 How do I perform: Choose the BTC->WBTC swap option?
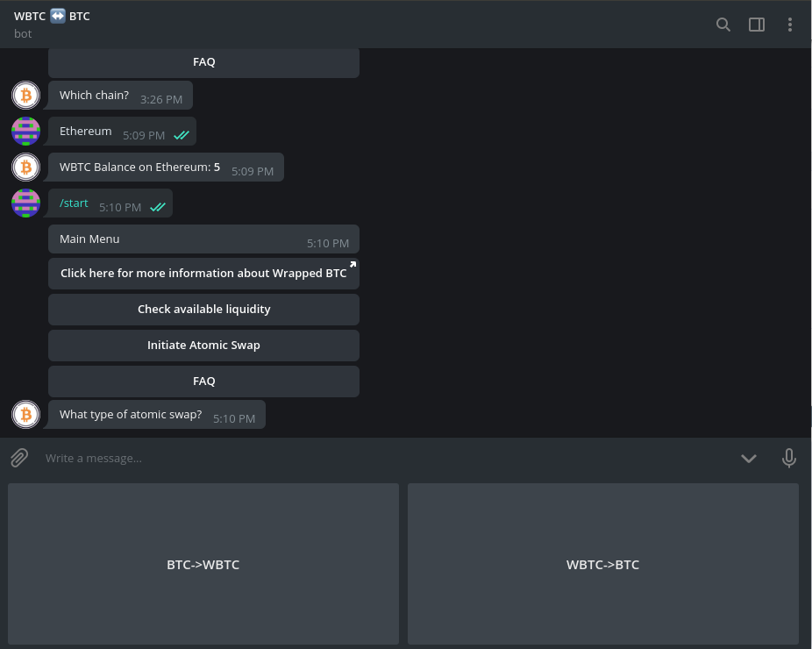203,564
